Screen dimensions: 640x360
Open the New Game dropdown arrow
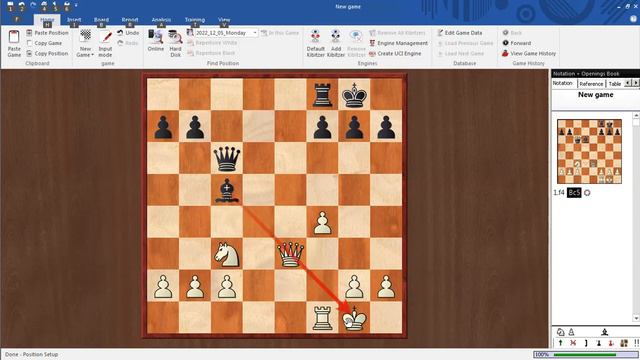[x=92, y=55]
